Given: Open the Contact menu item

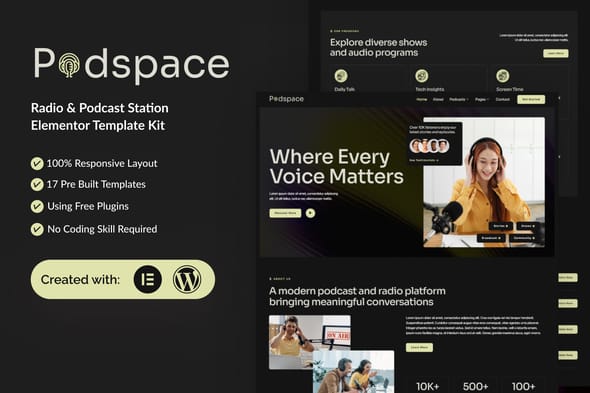Looking at the screenshot, I should pyautogui.click(x=502, y=99).
